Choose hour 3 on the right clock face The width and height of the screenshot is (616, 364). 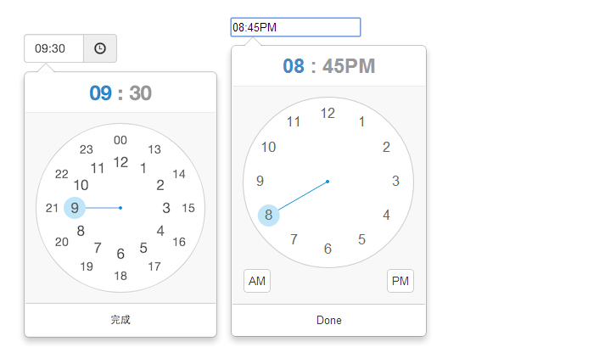(x=395, y=181)
